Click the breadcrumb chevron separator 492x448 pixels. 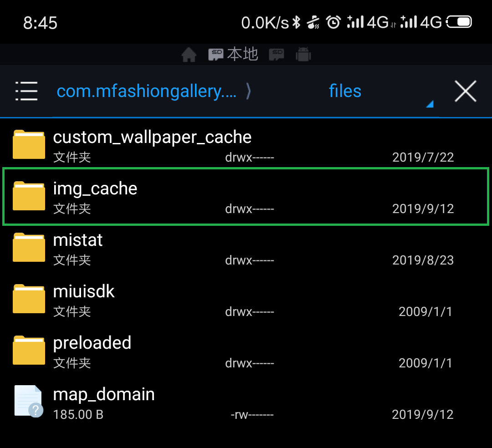[x=248, y=92]
